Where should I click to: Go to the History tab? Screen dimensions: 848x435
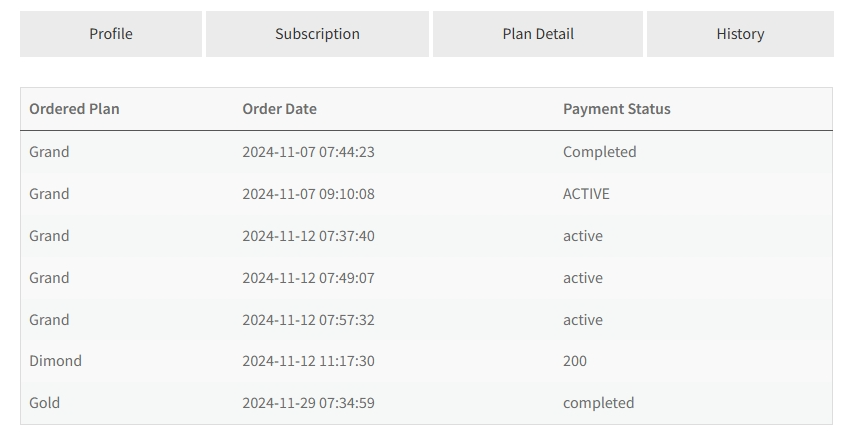740,34
